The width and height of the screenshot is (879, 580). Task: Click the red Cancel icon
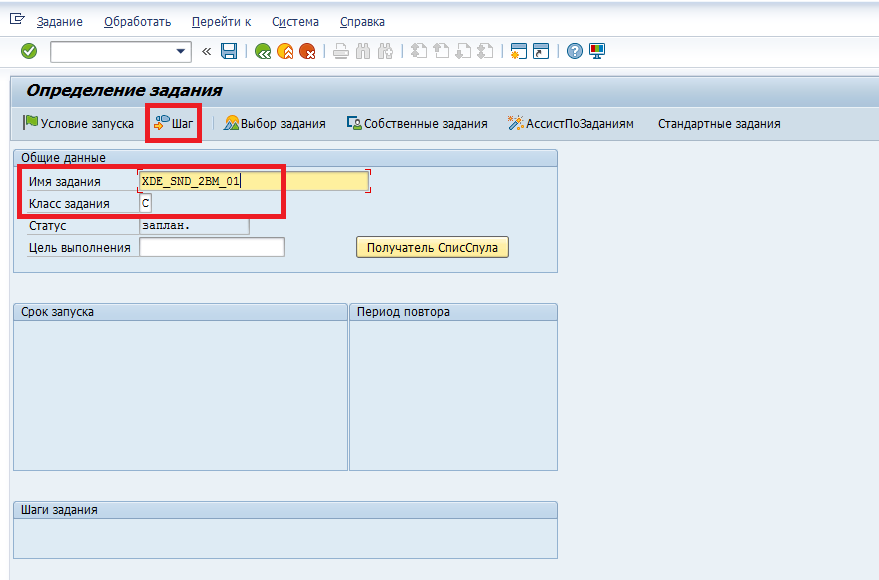pos(307,51)
